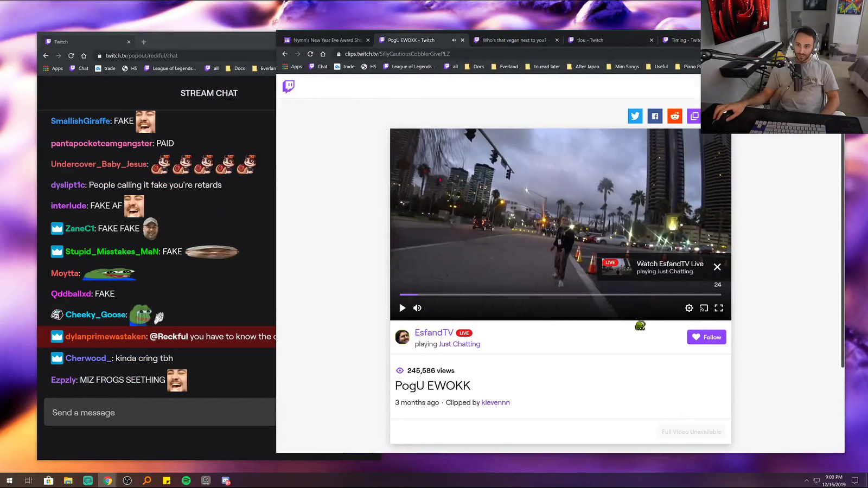Open SmallishGiraffe's chat username

[x=81, y=121]
